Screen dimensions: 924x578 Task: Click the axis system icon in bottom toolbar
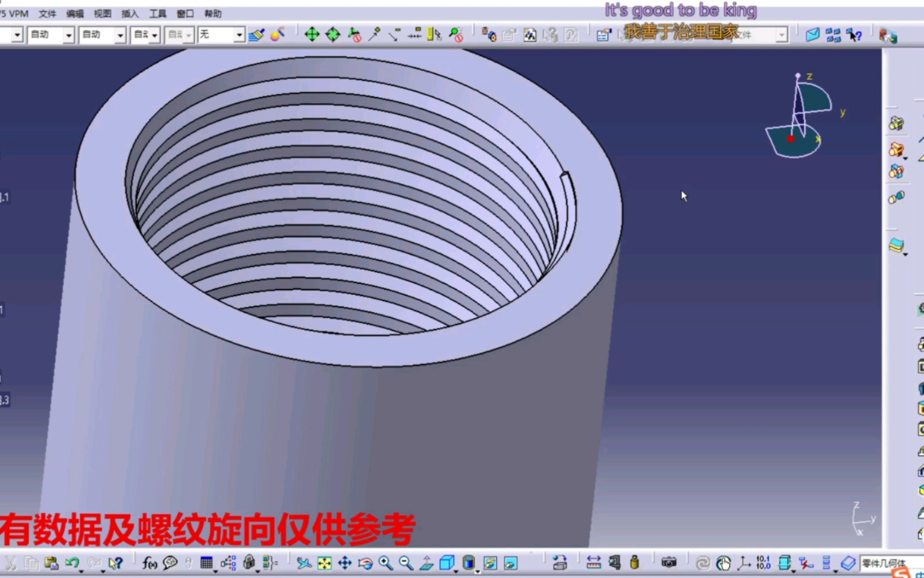coord(744,562)
